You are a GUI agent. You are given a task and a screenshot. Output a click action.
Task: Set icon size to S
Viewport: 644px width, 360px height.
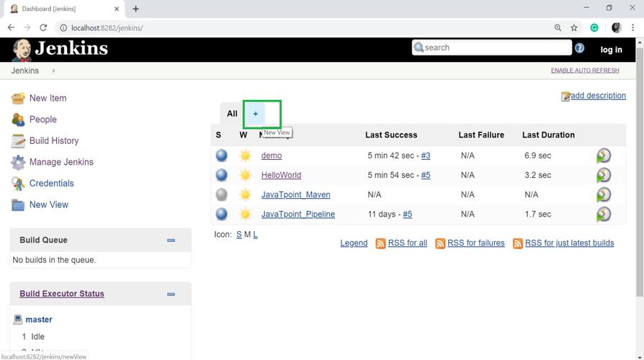coord(239,235)
